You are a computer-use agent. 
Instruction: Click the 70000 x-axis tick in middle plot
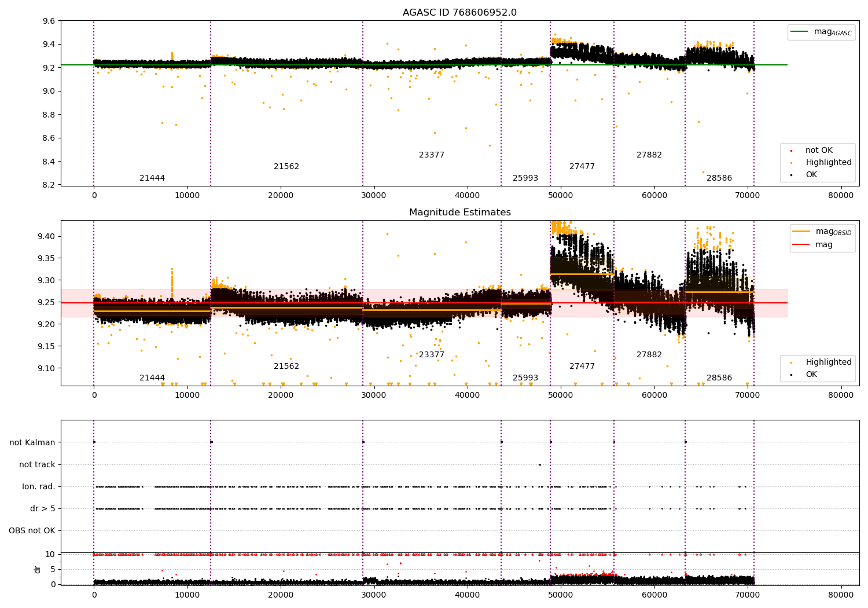tap(748, 395)
